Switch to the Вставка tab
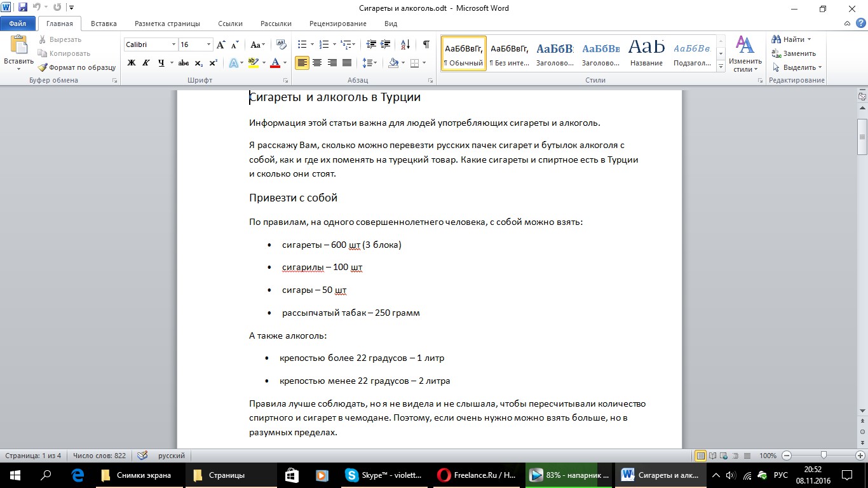The height and width of the screenshot is (488, 868). pos(104,24)
